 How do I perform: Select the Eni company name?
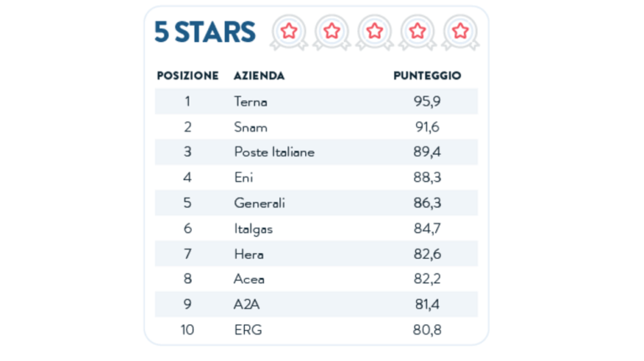[x=243, y=178]
